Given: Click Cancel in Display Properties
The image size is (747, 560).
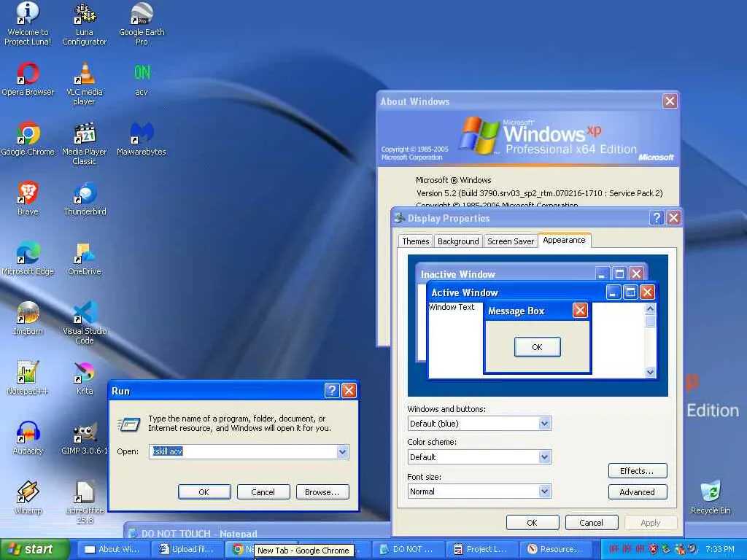Looking at the screenshot, I should (591, 522).
